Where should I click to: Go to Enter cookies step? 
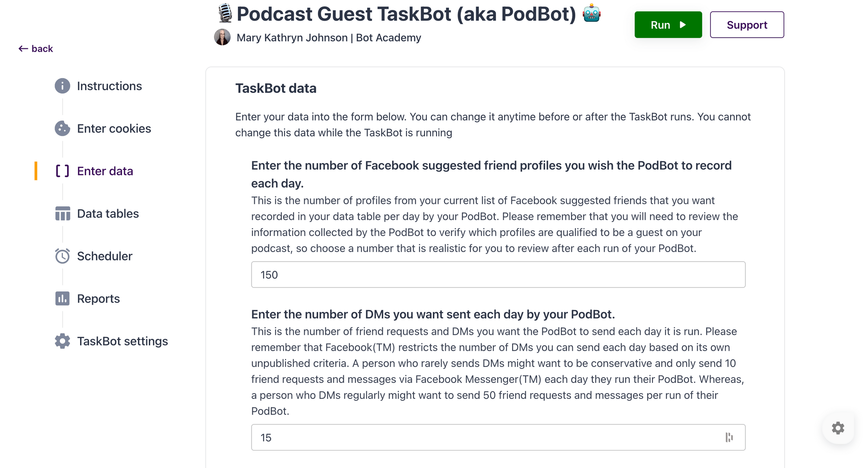114,129
